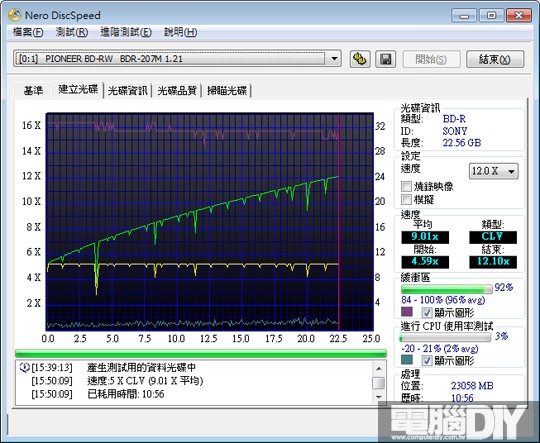Enable the 模擬 checkbox

pos(406,199)
